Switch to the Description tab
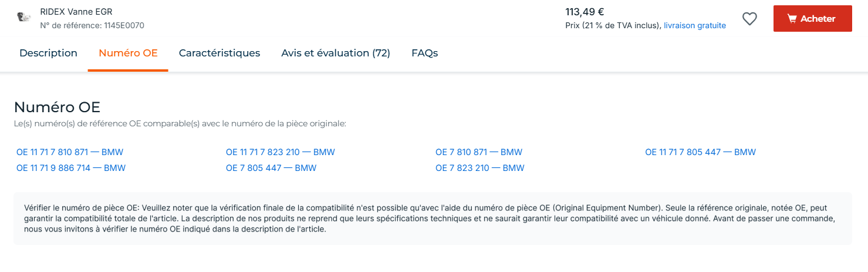Viewport: 868px width, 272px height. 48,53
